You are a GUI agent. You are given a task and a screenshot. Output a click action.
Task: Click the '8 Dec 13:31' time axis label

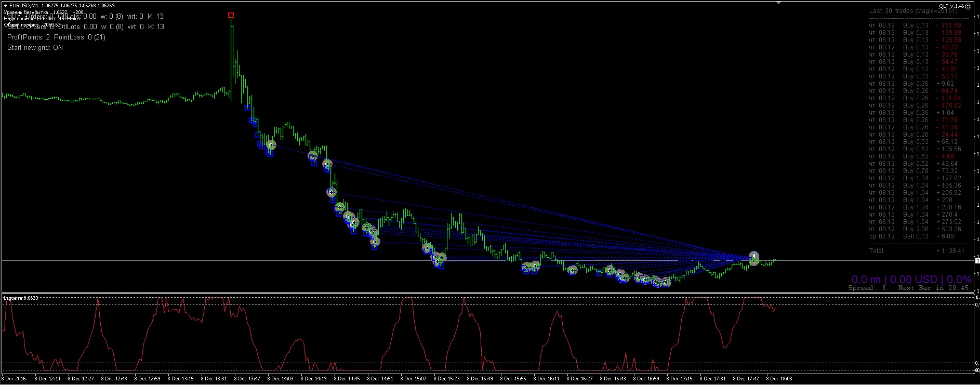214,379
